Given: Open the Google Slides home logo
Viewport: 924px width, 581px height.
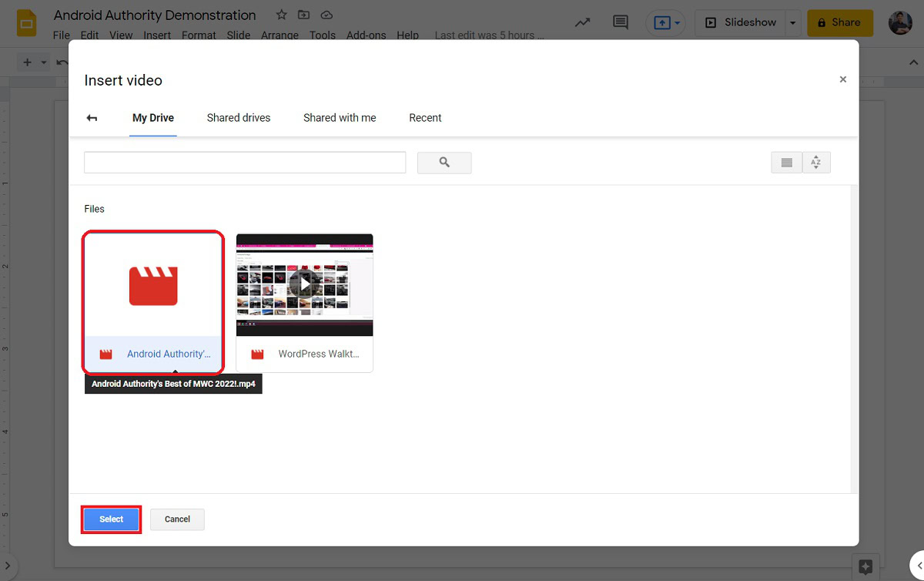Looking at the screenshot, I should pyautogui.click(x=27, y=23).
